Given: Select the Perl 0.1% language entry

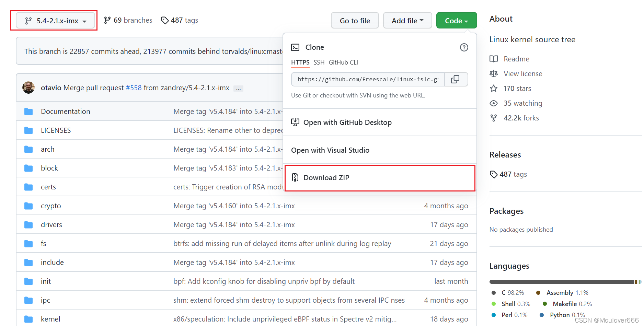Looking at the screenshot, I should click(509, 315).
